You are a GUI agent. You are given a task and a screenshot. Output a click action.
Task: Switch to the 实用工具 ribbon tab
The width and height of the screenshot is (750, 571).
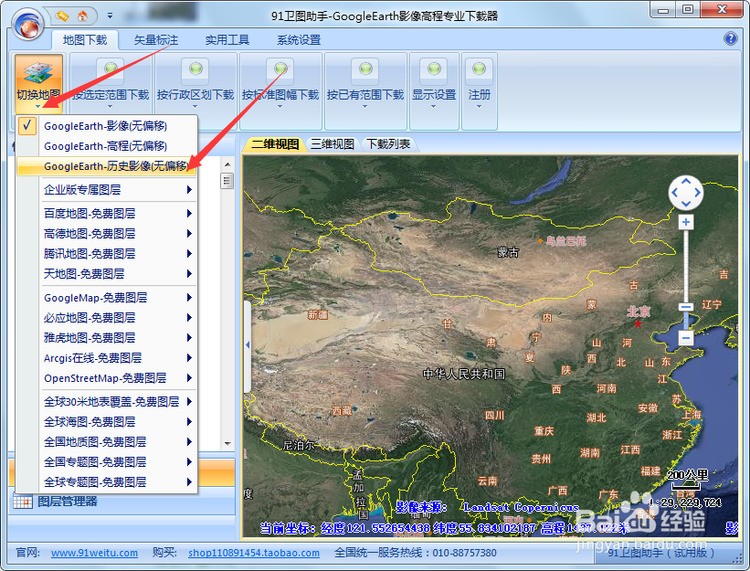[x=227, y=40]
